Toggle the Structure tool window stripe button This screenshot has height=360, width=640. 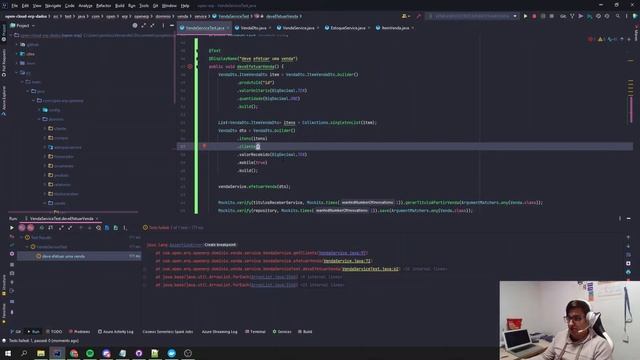point(4,285)
